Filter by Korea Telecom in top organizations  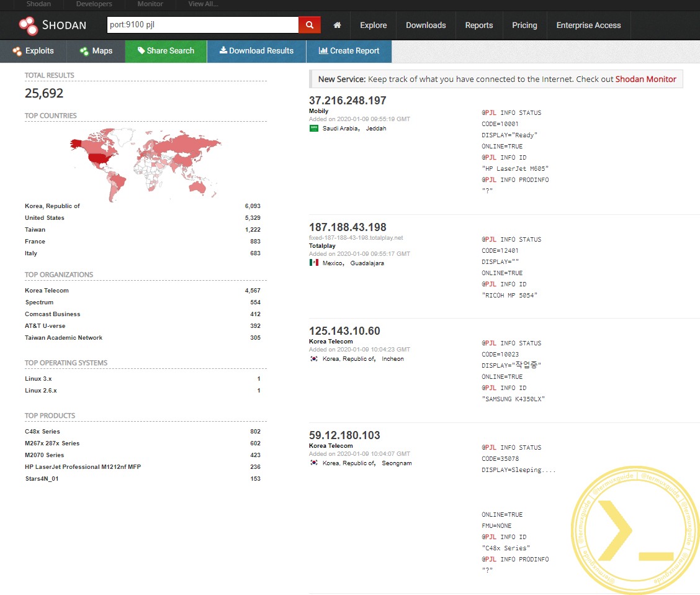[x=47, y=290]
